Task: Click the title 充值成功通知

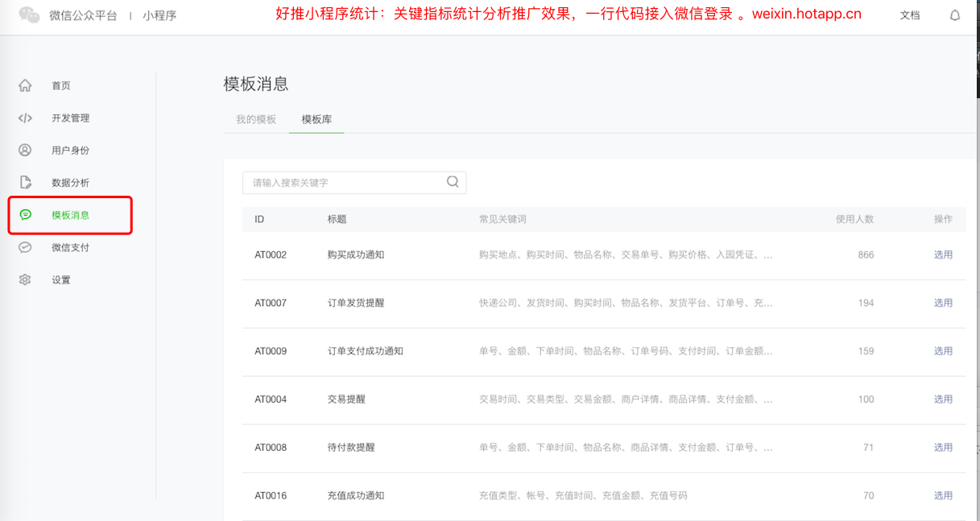Action: pyautogui.click(x=356, y=496)
